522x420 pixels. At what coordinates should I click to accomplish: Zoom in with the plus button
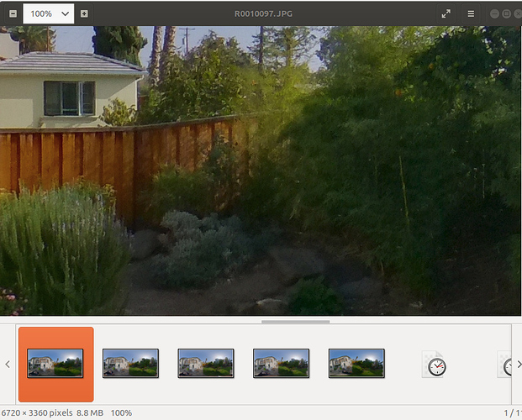pyautogui.click(x=84, y=13)
